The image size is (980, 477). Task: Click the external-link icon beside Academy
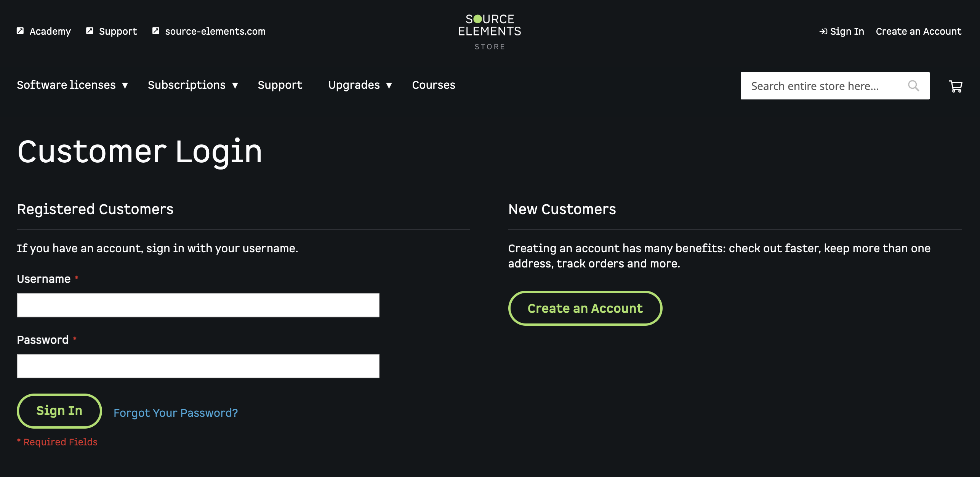20,31
